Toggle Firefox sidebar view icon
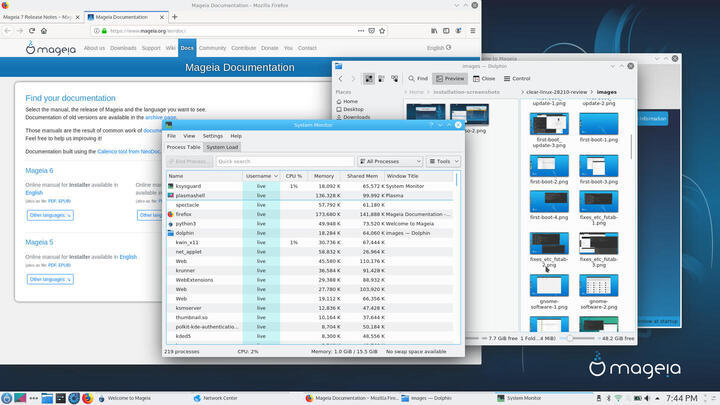720x405 pixels. (x=446, y=31)
